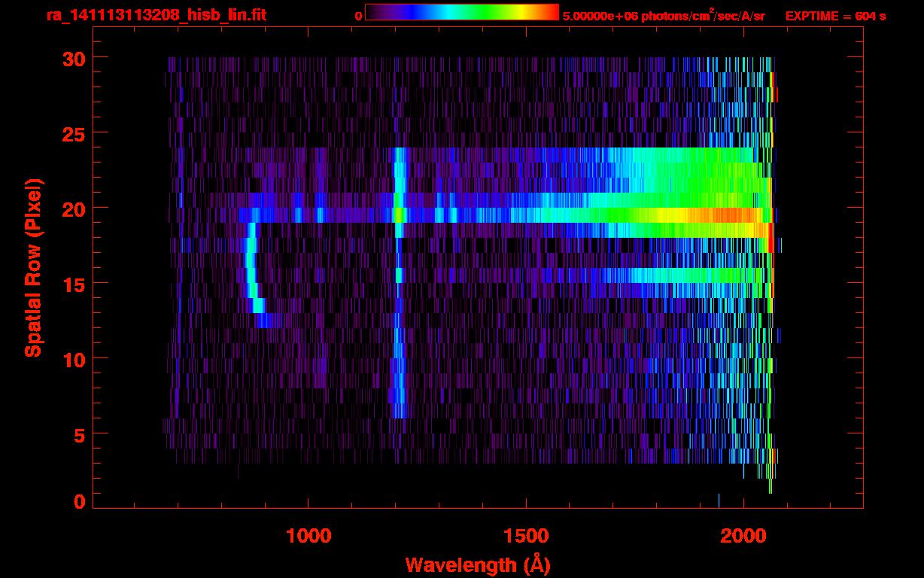
Task: Click the 2000 wavelength tick label
Action: click(x=743, y=535)
